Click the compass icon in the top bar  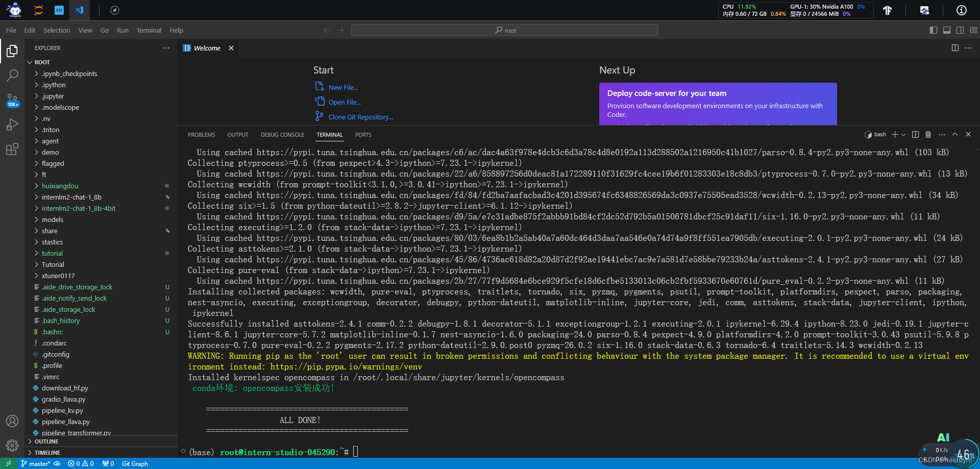coord(115,10)
